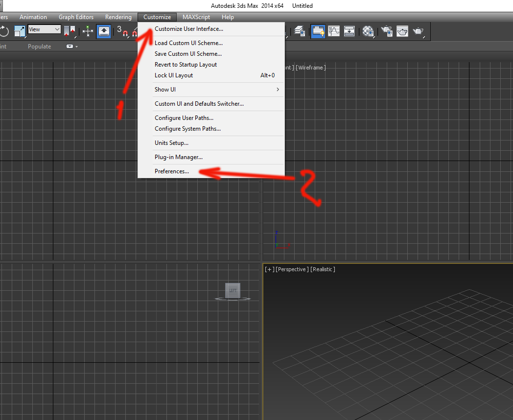
Task: Click the [+] Perspective viewport menu label
Action: click(270, 269)
